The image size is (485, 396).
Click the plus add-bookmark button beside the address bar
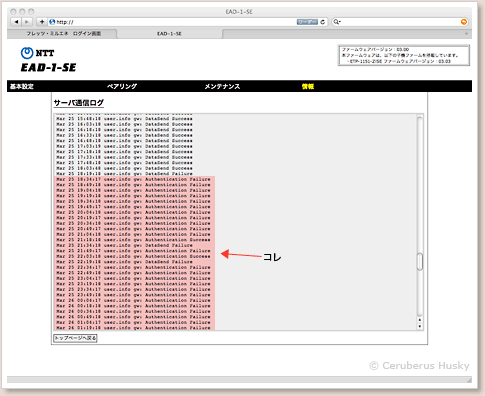click(x=42, y=22)
